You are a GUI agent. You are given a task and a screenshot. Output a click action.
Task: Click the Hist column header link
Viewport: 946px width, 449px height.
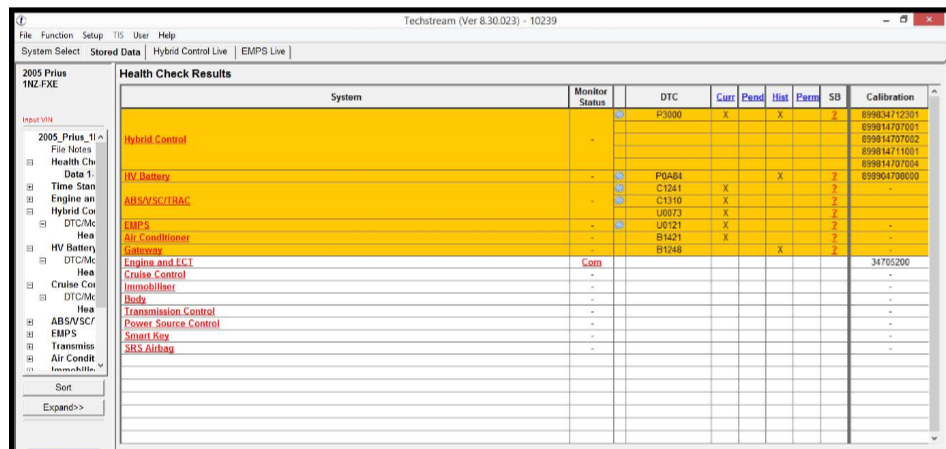pos(780,97)
